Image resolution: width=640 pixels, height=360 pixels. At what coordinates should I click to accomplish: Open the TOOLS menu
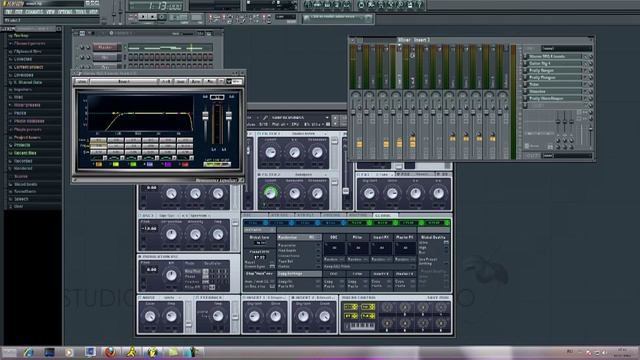click(81, 12)
